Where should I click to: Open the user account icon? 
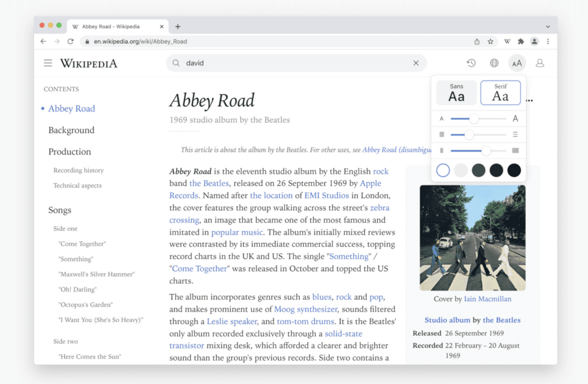(540, 63)
